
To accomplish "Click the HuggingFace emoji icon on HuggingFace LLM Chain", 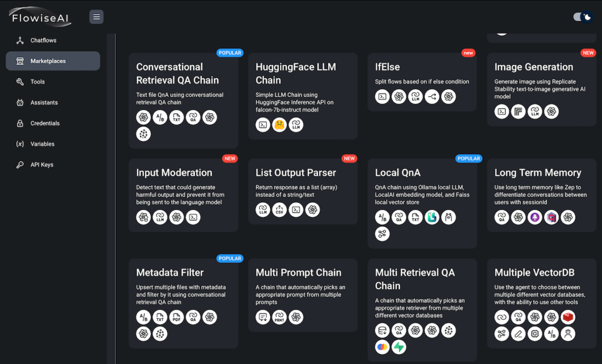I will pyautogui.click(x=279, y=125).
